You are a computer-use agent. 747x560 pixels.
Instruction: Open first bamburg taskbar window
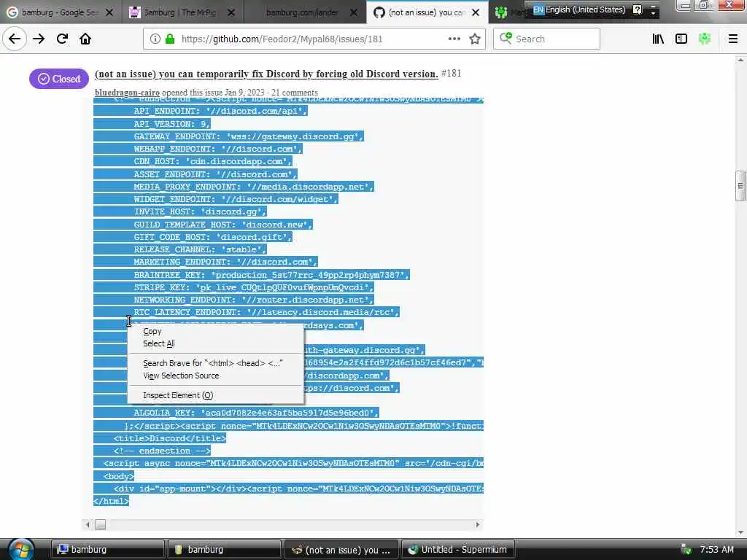tap(107, 550)
